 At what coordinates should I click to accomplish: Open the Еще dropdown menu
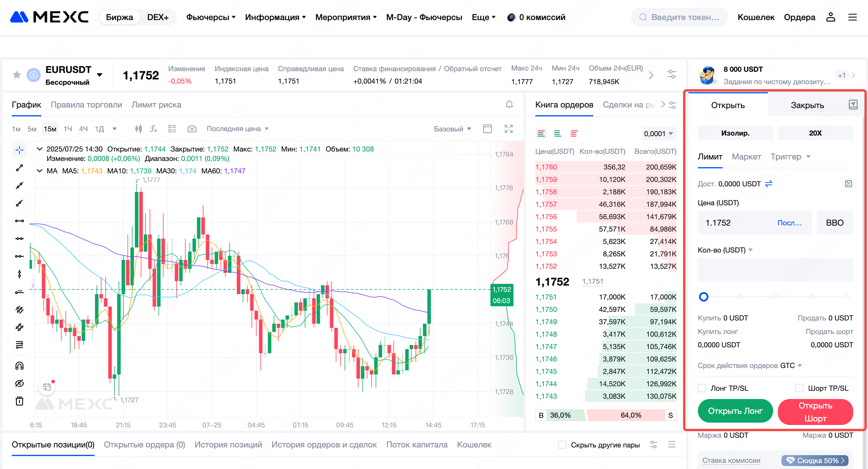coord(484,17)
